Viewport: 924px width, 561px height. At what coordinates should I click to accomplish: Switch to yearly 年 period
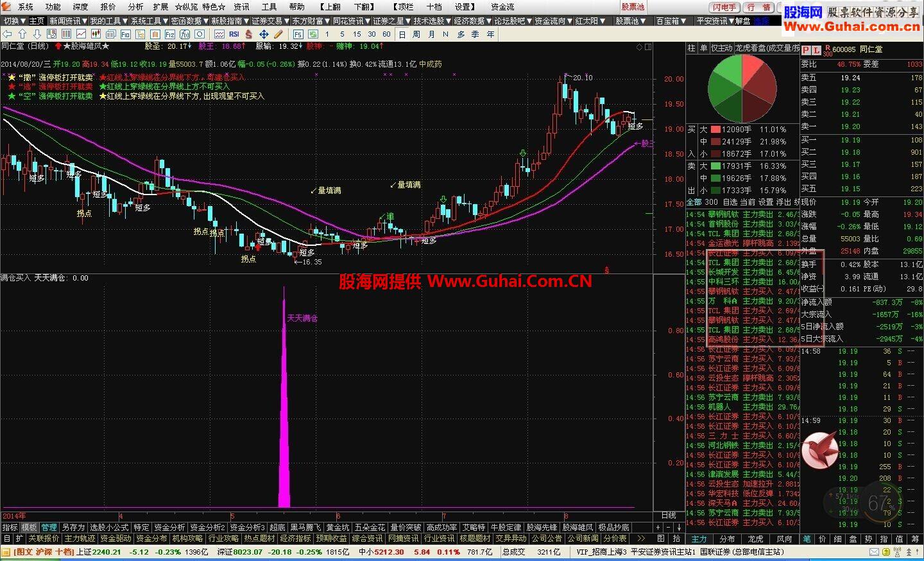[x=490, y=33]
